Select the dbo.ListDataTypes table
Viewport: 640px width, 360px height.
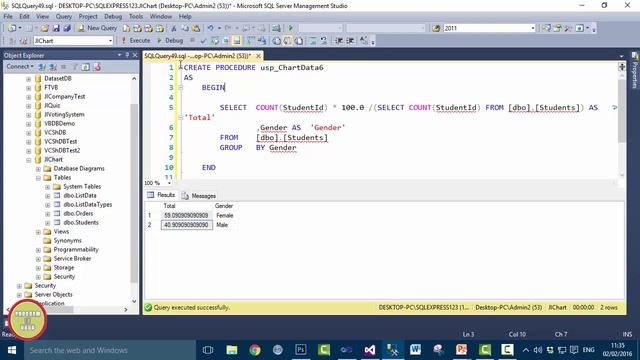tap(88, 204)
